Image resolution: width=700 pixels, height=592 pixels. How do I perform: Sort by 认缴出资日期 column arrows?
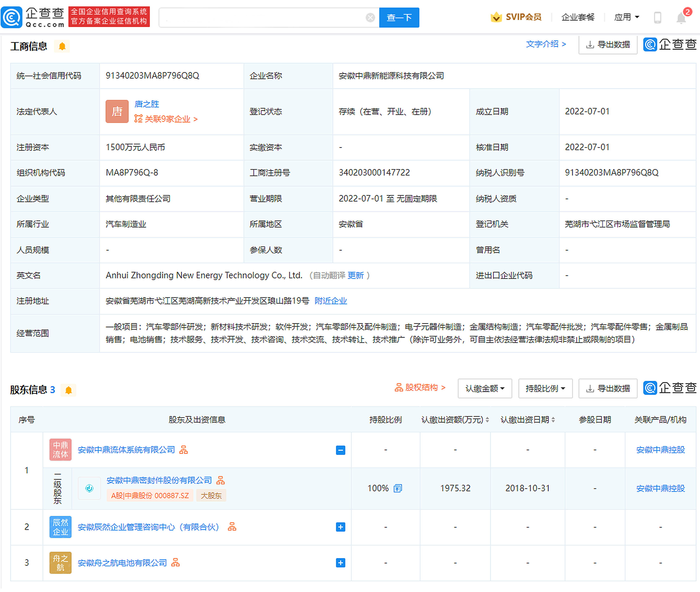pyautogui.click(x=553, y=419)
